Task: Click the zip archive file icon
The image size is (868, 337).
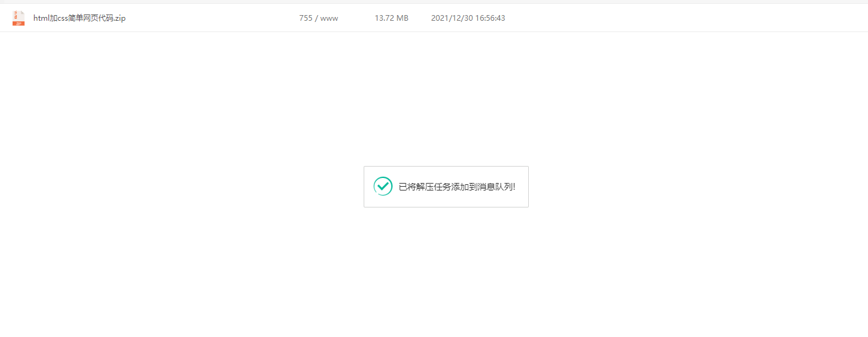Action: [x=19, y=18]
